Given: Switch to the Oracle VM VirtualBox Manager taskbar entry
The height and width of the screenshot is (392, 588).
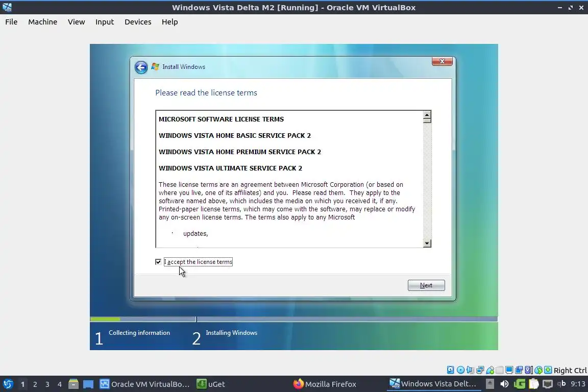Looking at the screenshot, I should [x=145, y=384].
